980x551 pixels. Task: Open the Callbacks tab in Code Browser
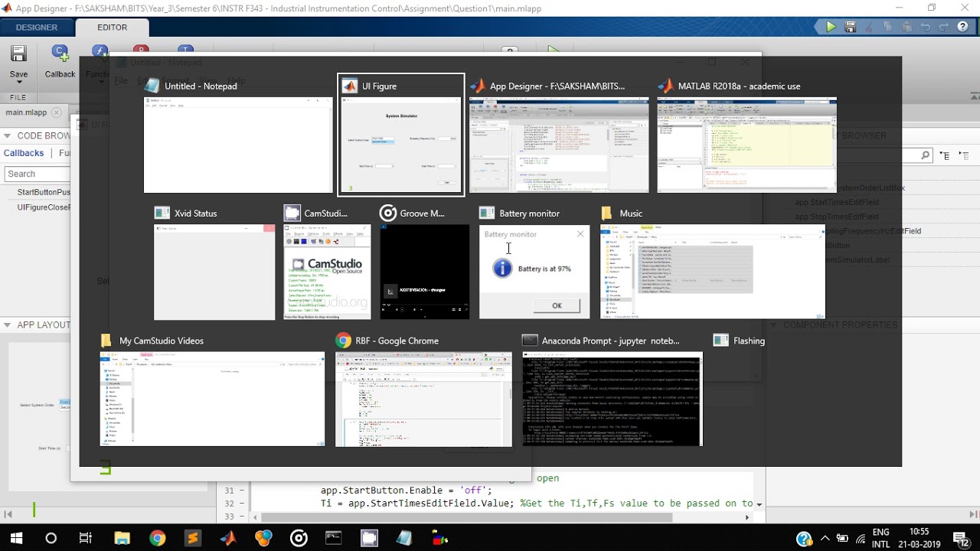point(24,153)
